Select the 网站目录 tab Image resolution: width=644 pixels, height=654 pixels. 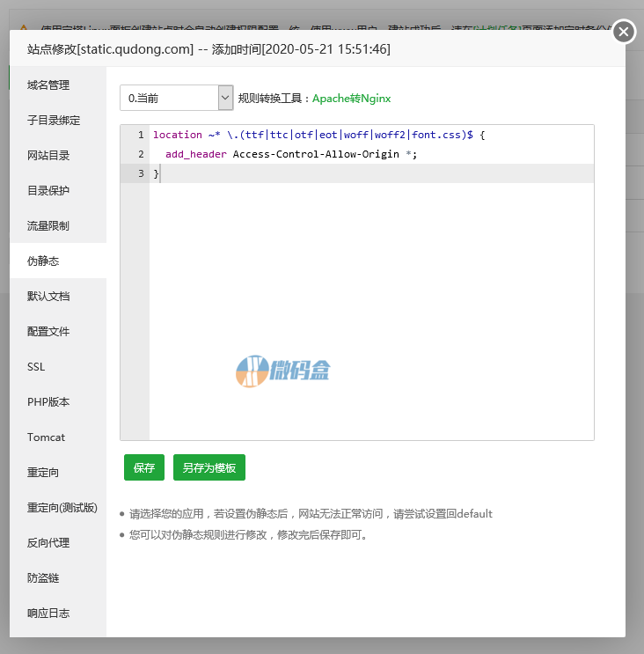(58, 156)
